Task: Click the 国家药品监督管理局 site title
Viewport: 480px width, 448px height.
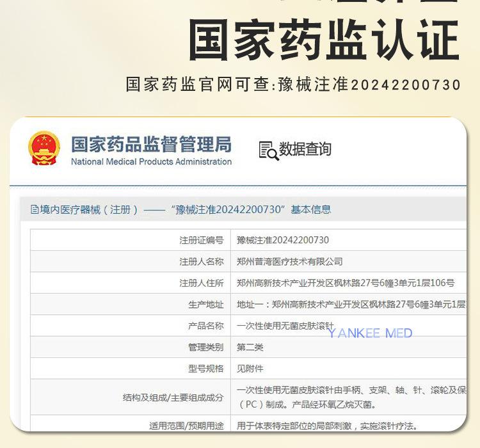Action: [x=151, y=143]
